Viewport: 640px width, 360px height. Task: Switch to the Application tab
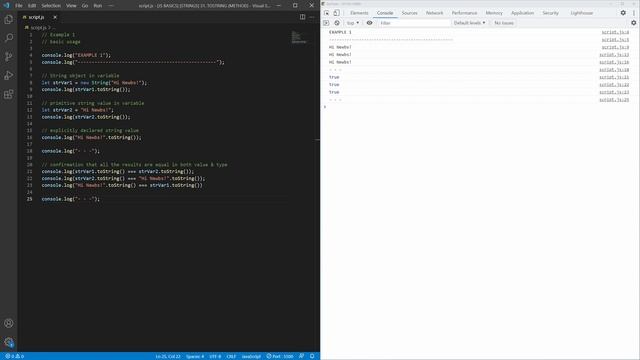[x=522, y=13]
